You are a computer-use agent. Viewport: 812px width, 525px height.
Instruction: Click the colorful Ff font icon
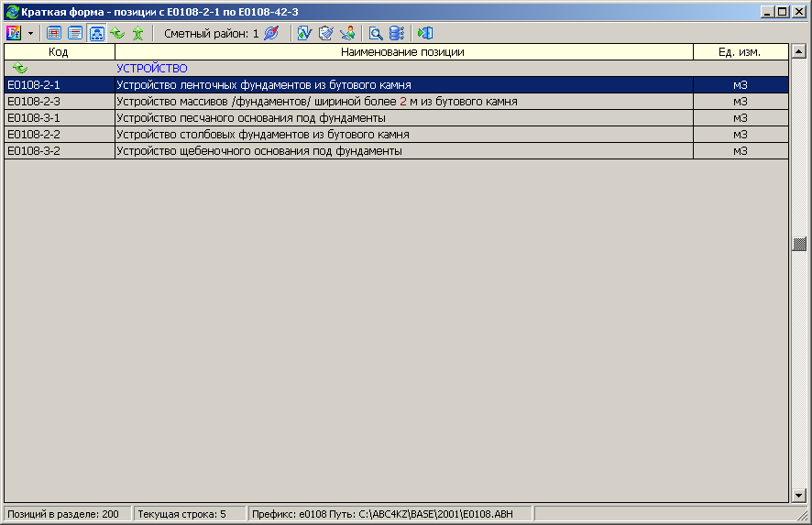click(x=14, y=33)
